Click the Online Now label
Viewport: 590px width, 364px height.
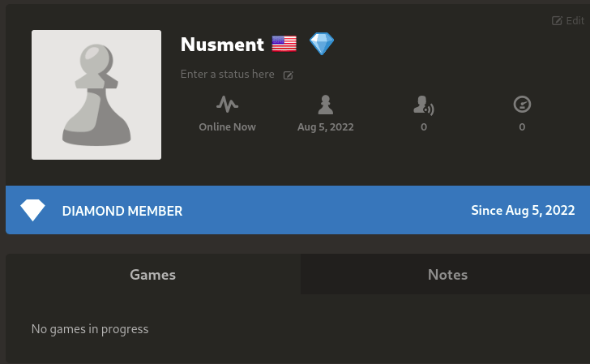pos(227,127)
